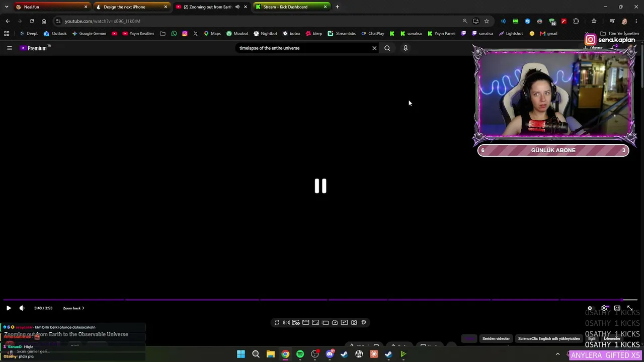Go back to the previous page
The width and height of the screenshot is (644, 362).
coord(8,21)
